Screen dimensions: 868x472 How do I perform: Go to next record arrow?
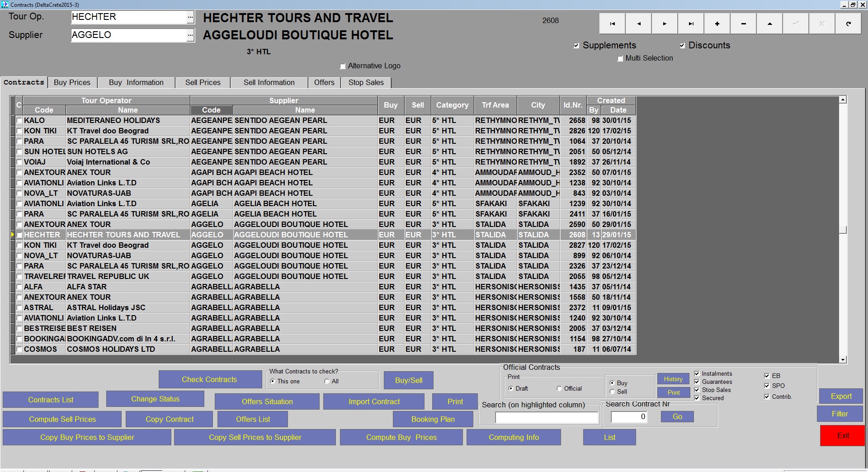coord(665,24)
